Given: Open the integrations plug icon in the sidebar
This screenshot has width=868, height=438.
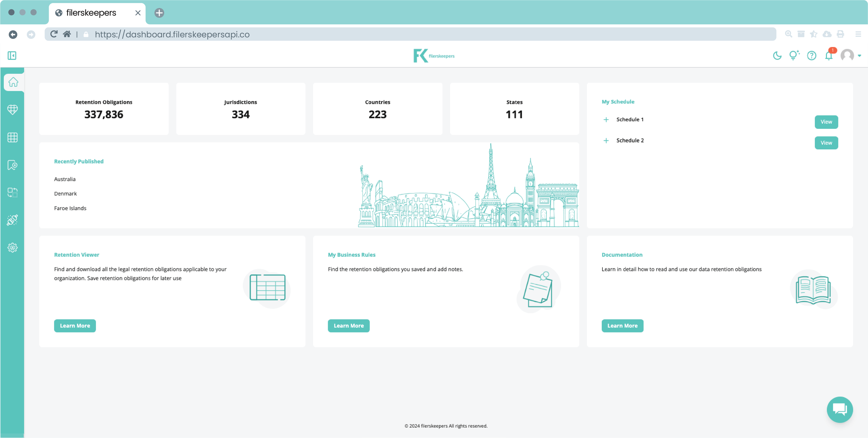Looking at the screenshot, I should pyautogui.click(x=12, y=220).
